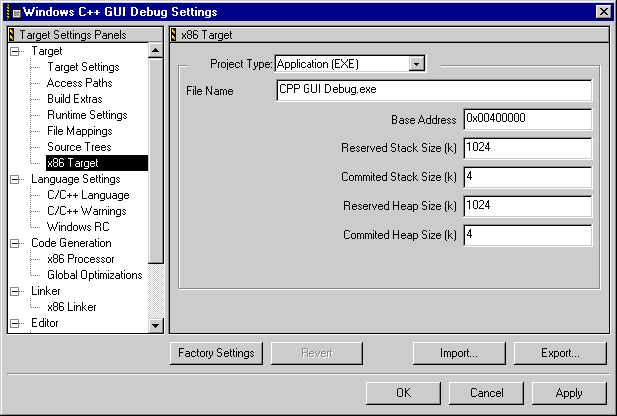Select the C/C++ Language panel
The height and width of the screenshot is (416, 617).
coord(88,195)
